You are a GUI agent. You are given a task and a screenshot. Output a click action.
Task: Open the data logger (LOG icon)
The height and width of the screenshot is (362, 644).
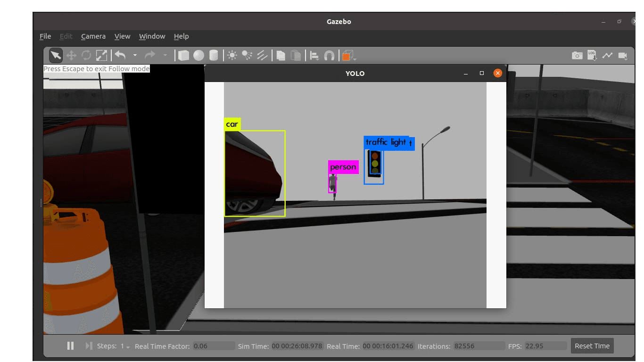[x=592, y=55]
